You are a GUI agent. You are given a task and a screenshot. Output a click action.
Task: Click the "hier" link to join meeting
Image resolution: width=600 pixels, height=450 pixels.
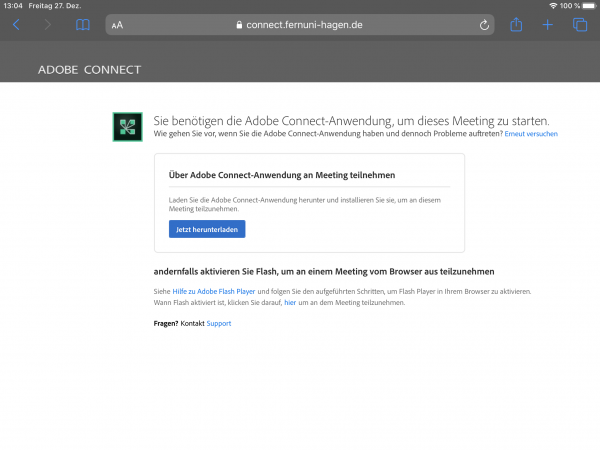point(289,302)
